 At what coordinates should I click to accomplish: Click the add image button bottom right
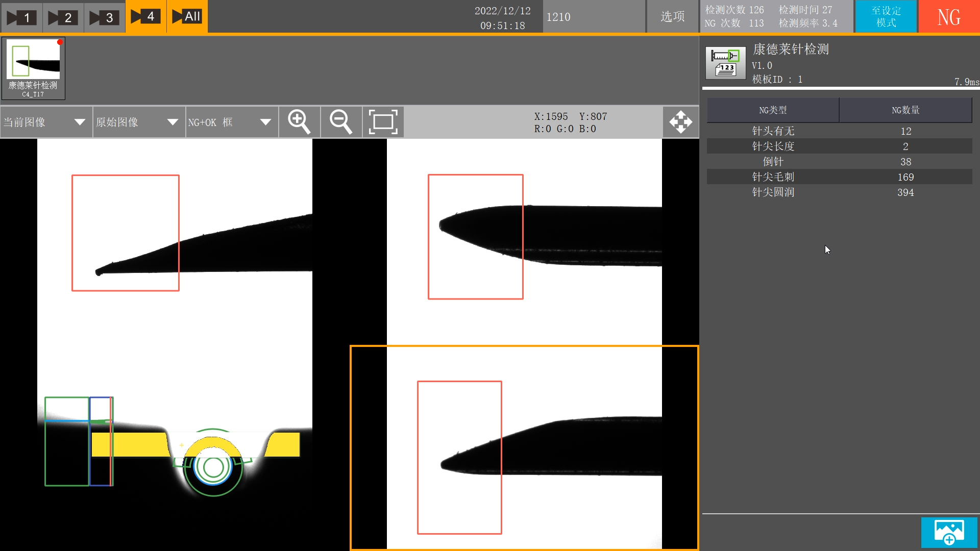point(949,532)
